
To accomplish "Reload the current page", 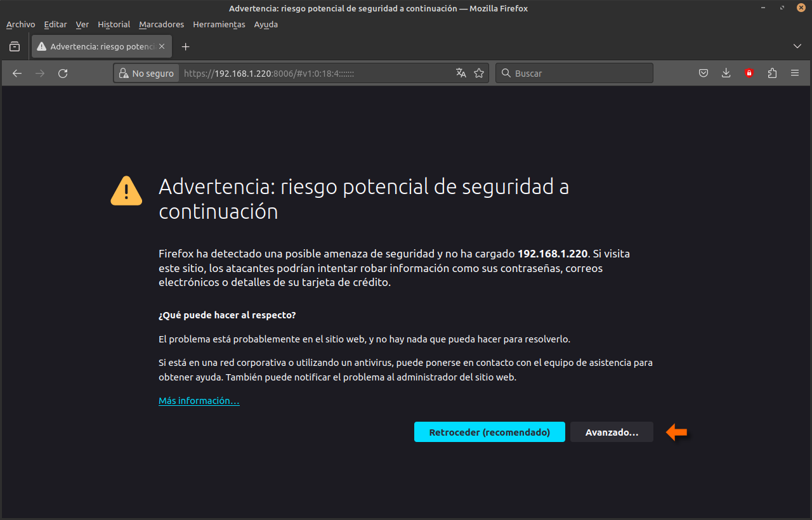I will (x=63, y=74).
